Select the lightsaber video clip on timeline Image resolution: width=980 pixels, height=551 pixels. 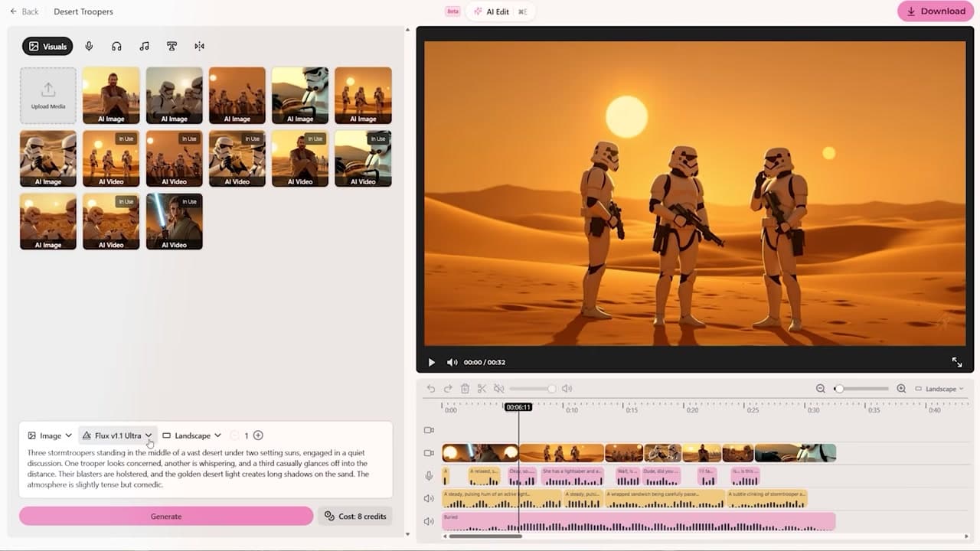[480, 453]
